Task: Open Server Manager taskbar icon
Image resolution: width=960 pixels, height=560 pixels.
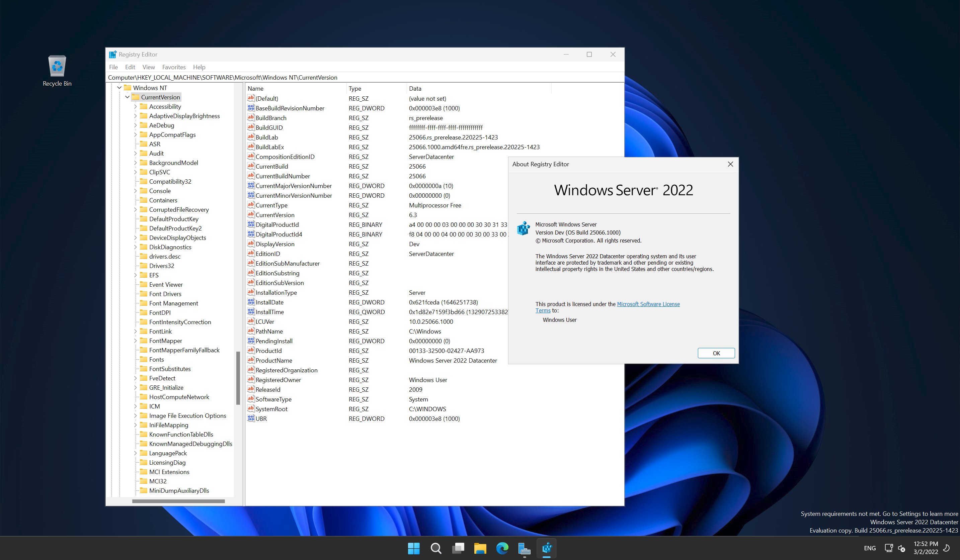Action: point(524,548)
